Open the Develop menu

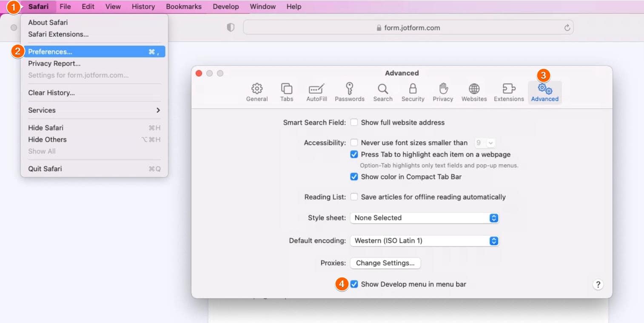[x=226, y=6]
